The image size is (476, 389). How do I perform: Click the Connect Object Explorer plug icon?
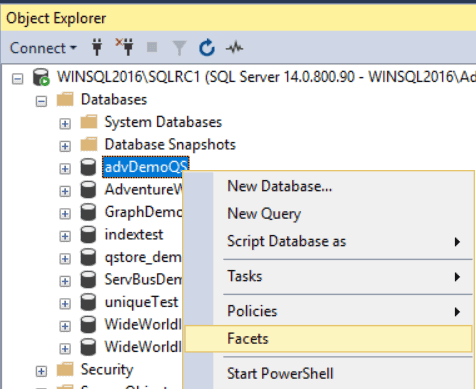point(97,47)
